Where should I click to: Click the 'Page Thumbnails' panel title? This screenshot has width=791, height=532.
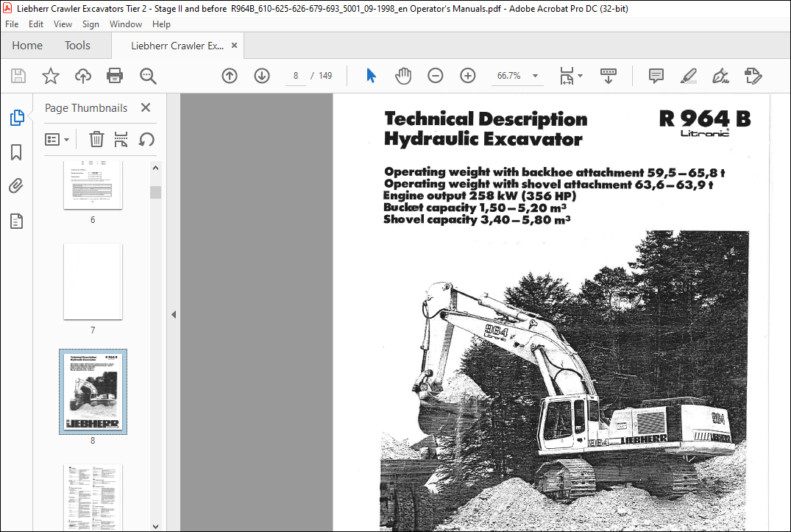[x=86, y=108]
